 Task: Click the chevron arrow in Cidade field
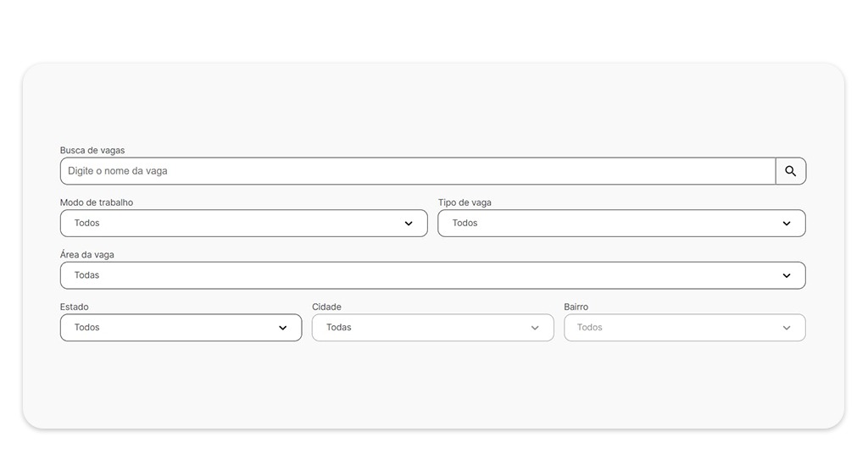[535, 328]
